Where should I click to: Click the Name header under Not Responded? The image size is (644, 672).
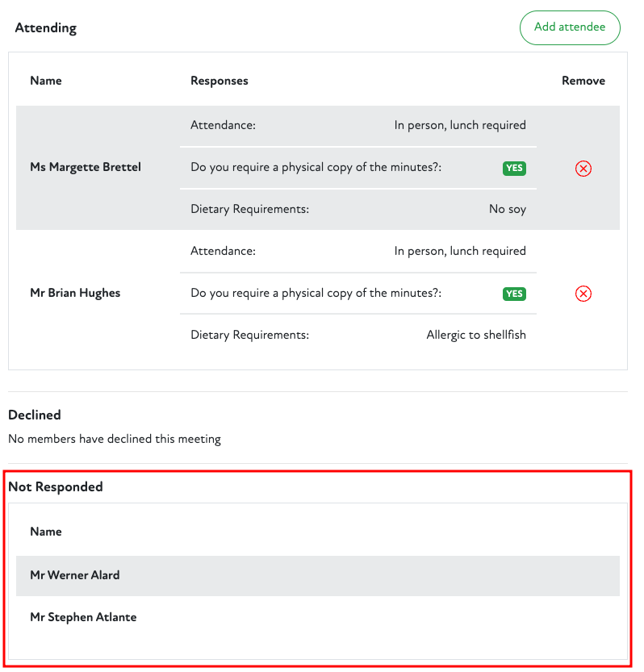click(x=46, y=532)
